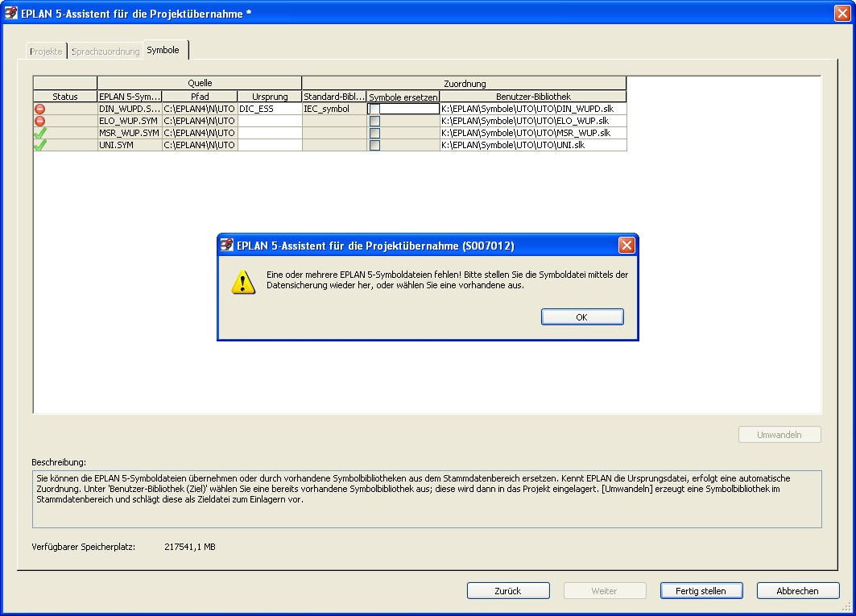Click the window resize grip in the corner

coord(846,606)
